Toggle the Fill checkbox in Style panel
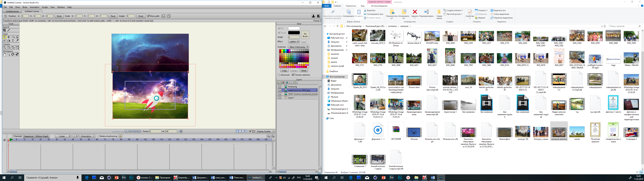 (279, 28)
